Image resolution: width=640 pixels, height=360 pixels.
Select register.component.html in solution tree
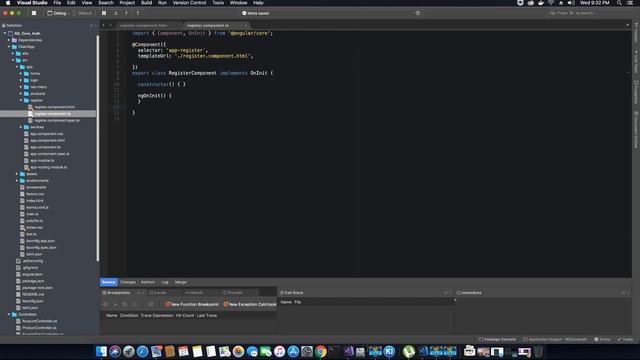(54, 107)
